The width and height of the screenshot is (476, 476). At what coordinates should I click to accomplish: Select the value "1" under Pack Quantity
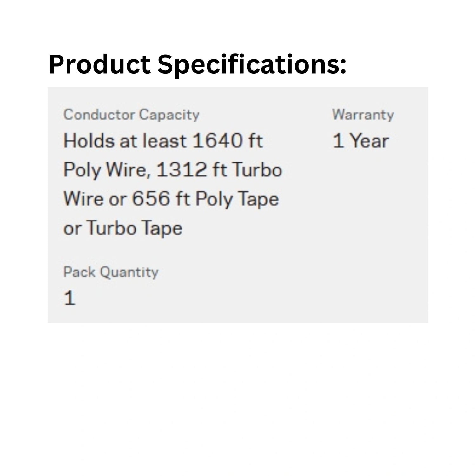click(69, 298)
